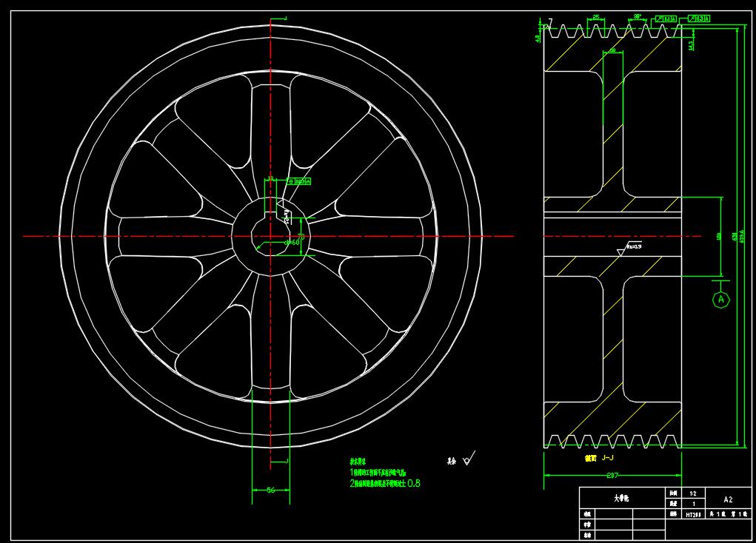Click the J section marker at top
756x543 pixels.
pyautogui.click(x=285, y=18)
